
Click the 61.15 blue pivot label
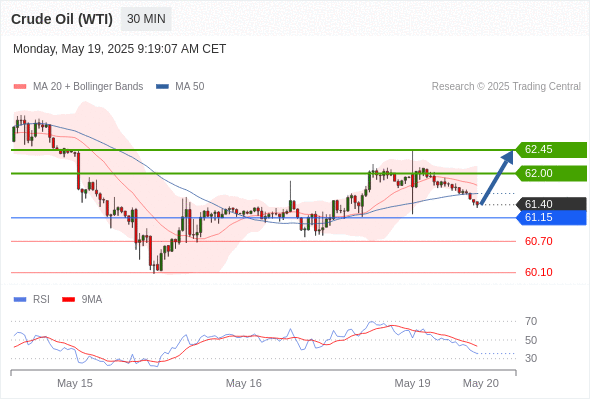click(x=551, y=217)
